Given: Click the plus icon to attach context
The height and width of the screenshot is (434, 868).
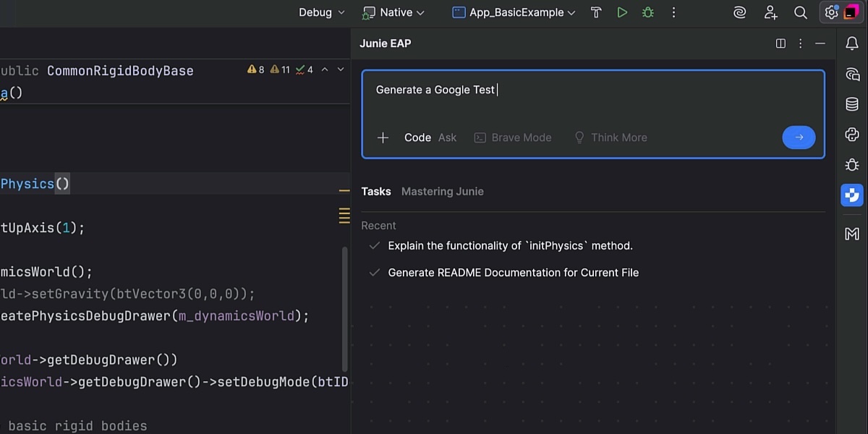Looking at the screenshot, I should [383, 137].
